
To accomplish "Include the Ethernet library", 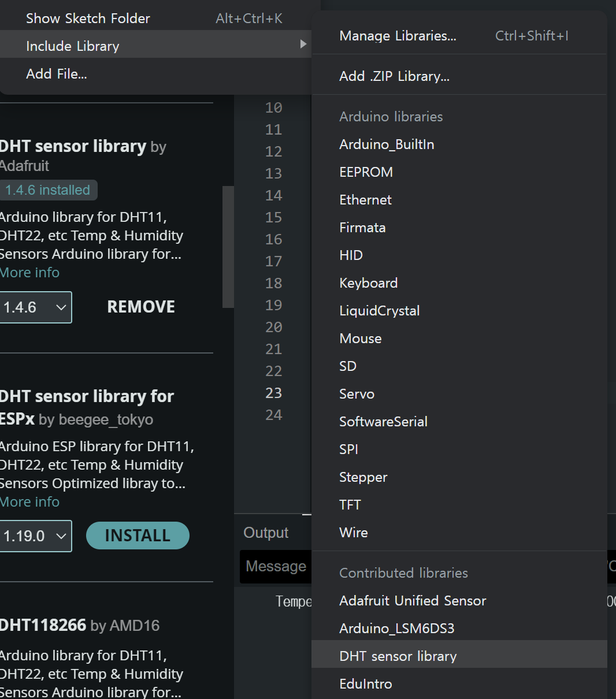I will [459, 200].
